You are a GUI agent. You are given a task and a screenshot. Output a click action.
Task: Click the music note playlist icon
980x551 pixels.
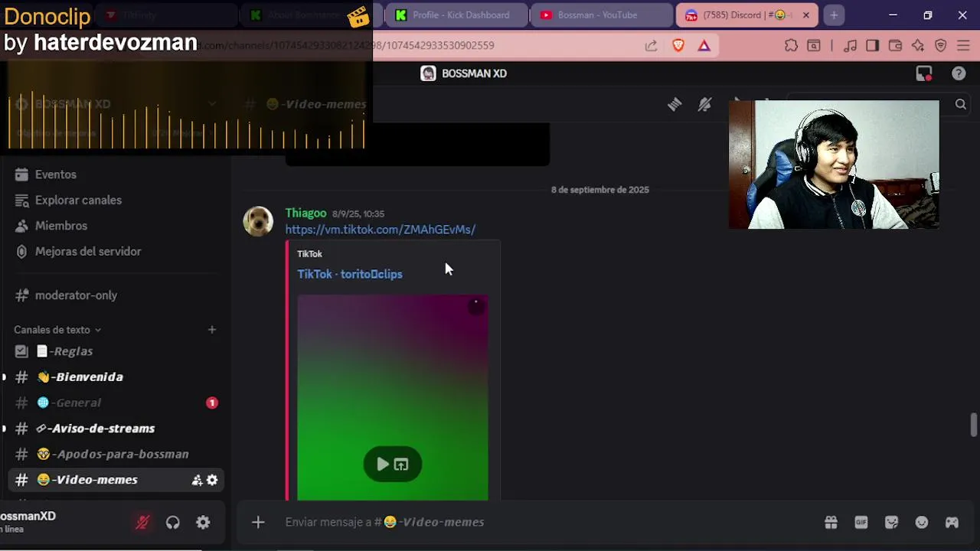[x=850, y=46]
